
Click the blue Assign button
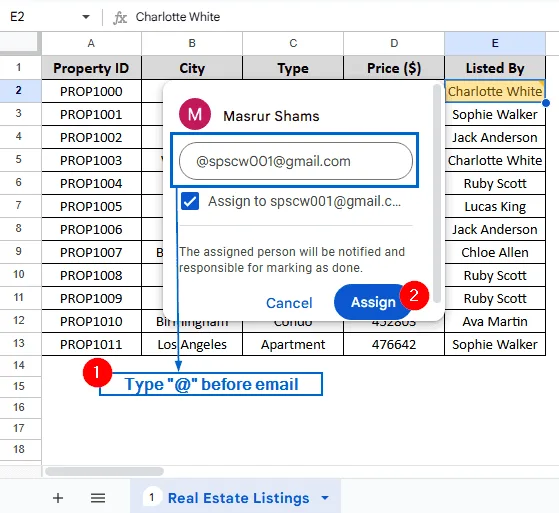[373, 302]
